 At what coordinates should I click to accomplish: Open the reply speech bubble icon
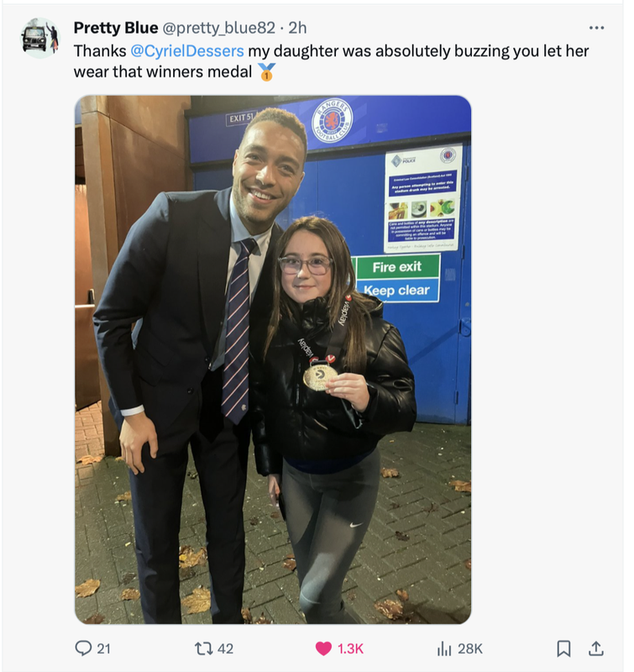point(83,648)
